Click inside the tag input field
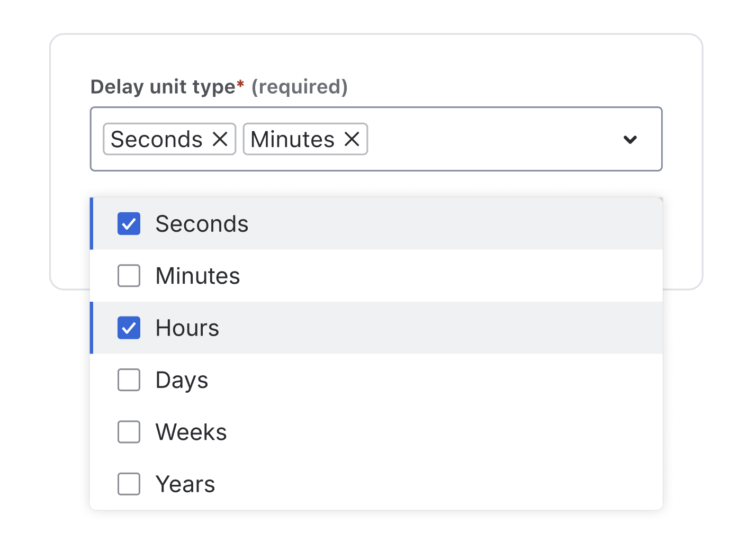This screenshot has width=756, height=542. tap(476, 139)
